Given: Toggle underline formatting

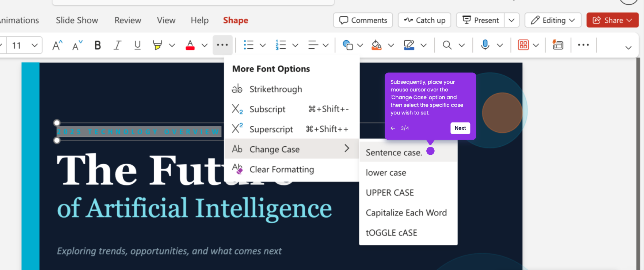Looking at the screenshot, I should pyautogui.click(x=137, y=45).
